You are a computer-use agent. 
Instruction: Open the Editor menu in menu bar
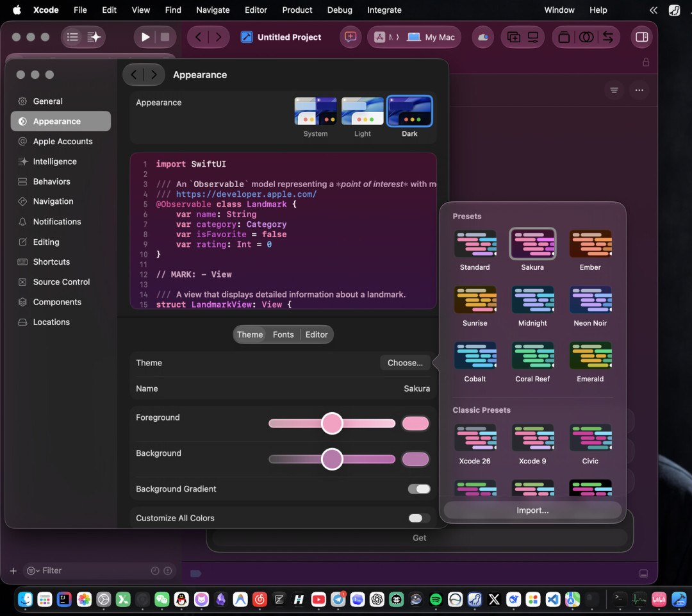pyautogui.click(x=256, y=10)
